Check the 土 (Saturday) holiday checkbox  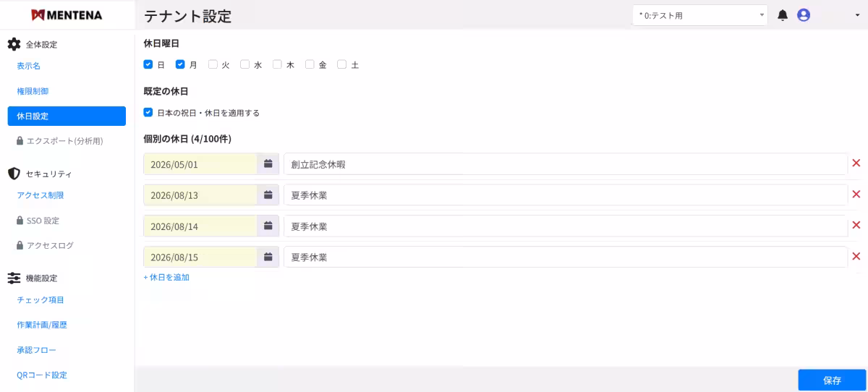[x=342, y=64]
